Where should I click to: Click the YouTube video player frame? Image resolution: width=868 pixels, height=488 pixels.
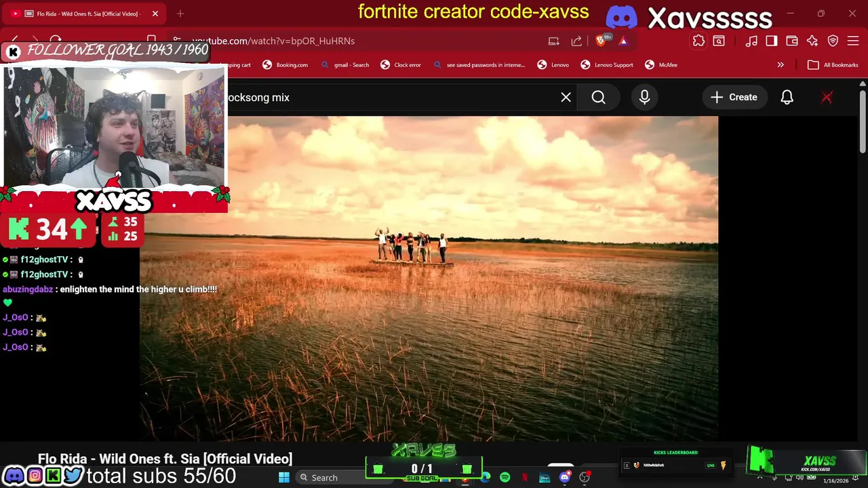[429, 278]
